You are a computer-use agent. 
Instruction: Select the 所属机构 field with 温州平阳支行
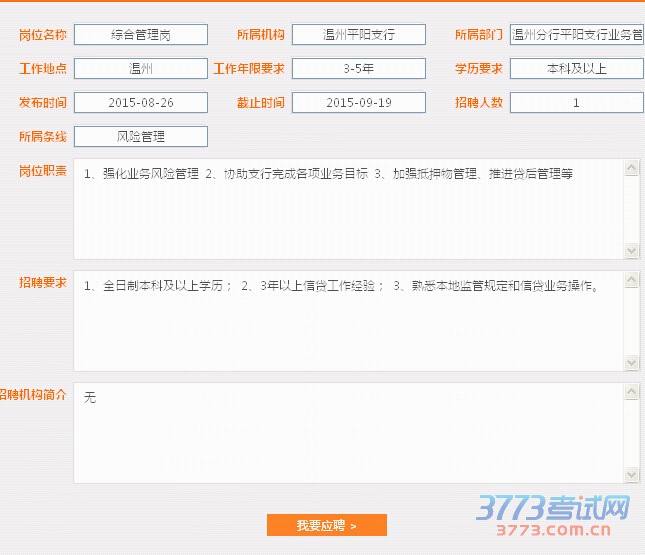359,35
